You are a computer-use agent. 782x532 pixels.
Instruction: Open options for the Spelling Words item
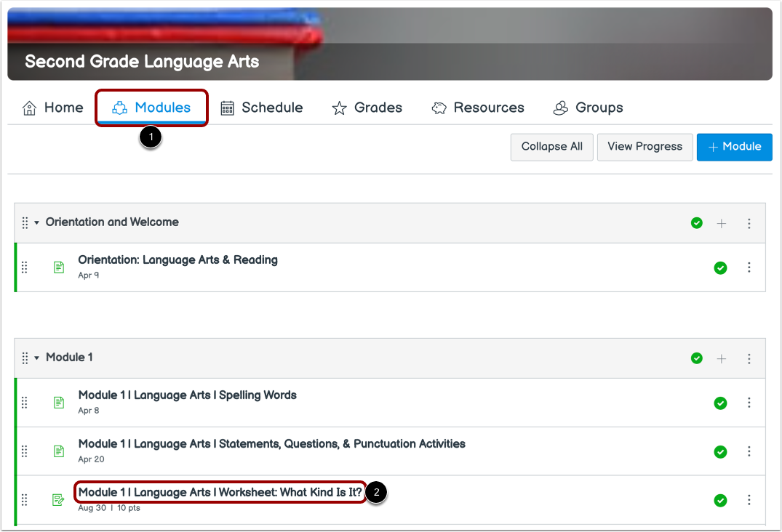pos(749,403)
